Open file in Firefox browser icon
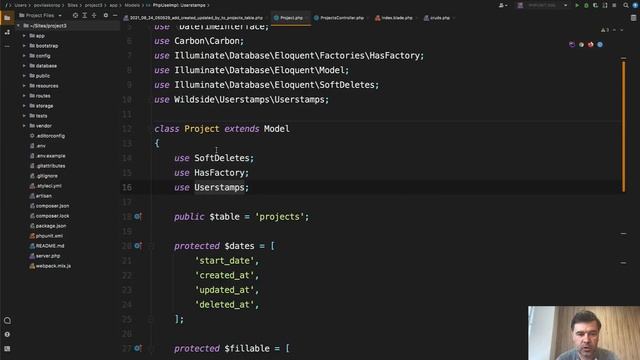This screenshot has height=360, width=640. point(591,44)
